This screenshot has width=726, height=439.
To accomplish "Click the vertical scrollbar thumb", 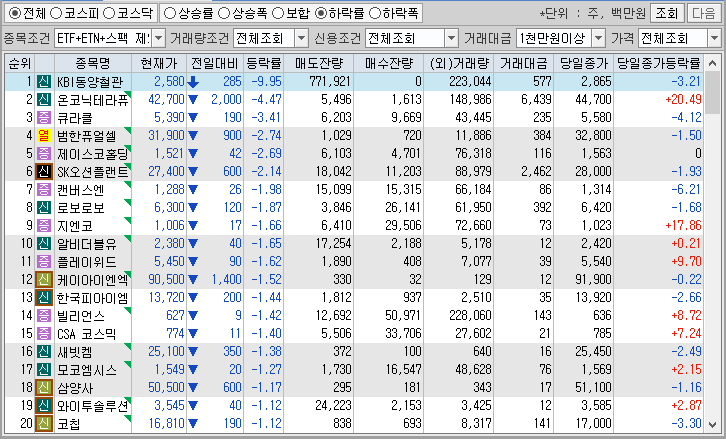I will [x=713, y=92].
